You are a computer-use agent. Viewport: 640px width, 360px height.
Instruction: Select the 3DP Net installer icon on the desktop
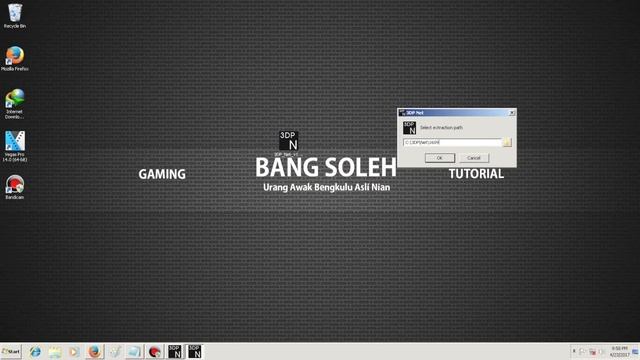pos(288,143)
